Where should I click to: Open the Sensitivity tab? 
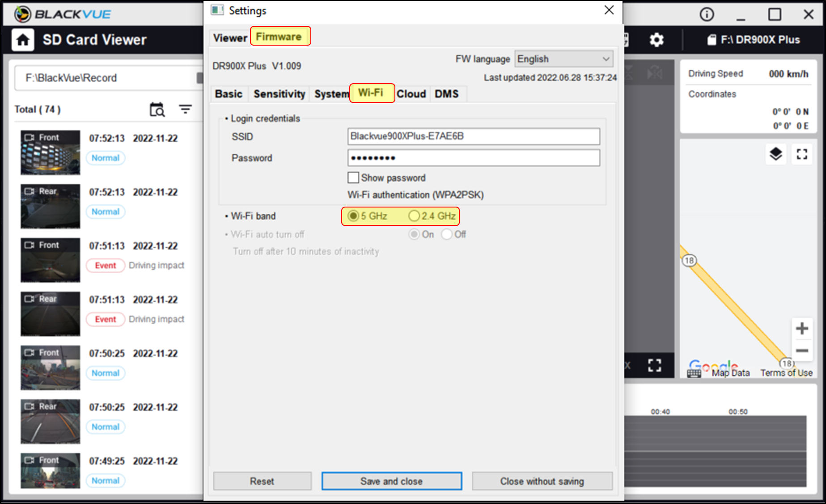pyautogui.click(x=279, y=94)
